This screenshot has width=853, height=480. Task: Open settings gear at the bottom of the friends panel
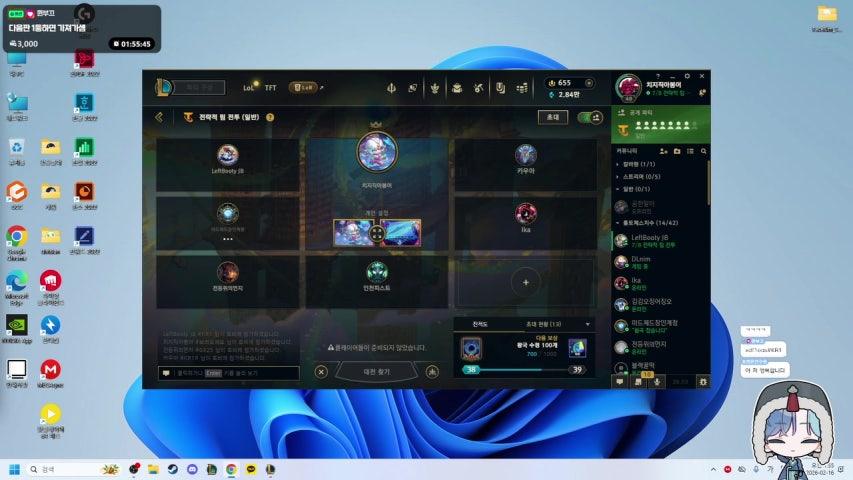click(703, 381)
